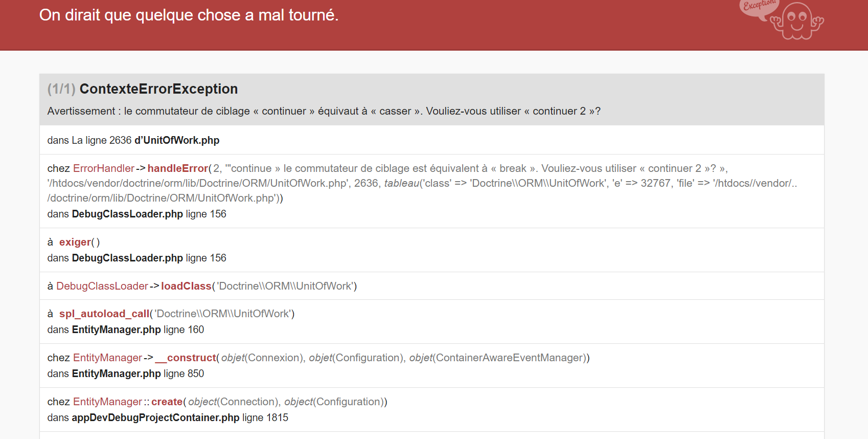Click EntityManager.php ligne 160 file reference
The height and width of the screenshot is (439, 868).
(x=138, y=330)
